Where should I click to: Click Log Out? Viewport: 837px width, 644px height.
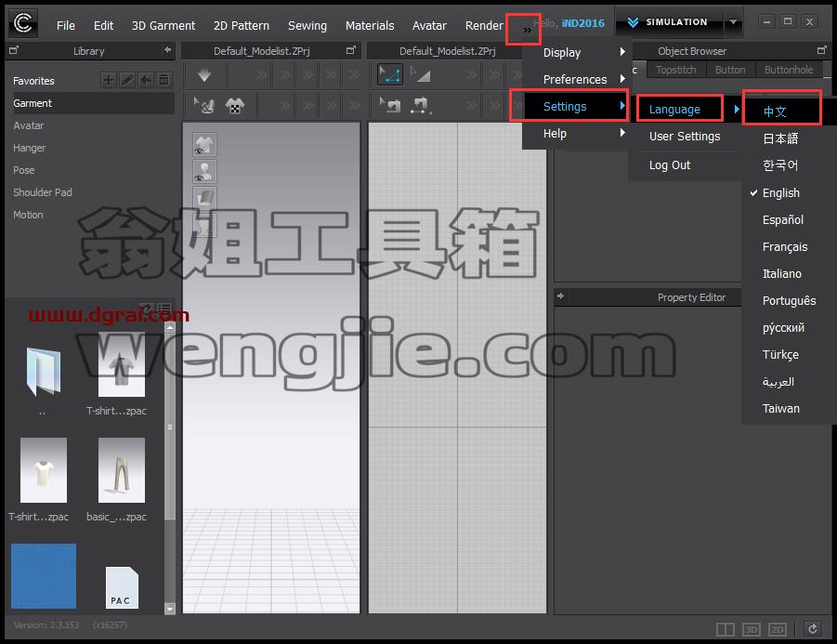[670, 165]
